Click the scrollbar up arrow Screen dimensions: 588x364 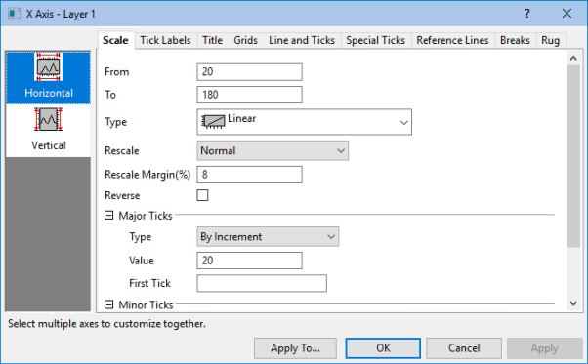pyautogui.click(x=573, y=58)
